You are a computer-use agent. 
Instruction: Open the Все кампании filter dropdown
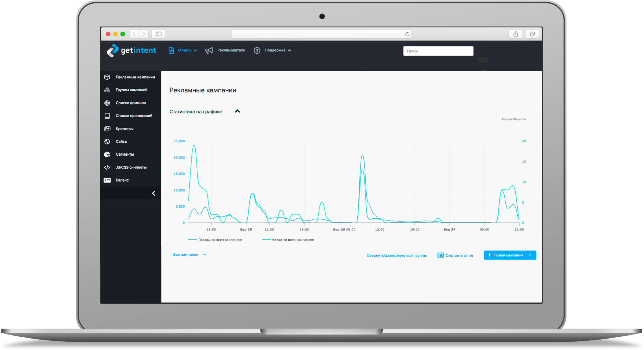[x=189, y=255]
